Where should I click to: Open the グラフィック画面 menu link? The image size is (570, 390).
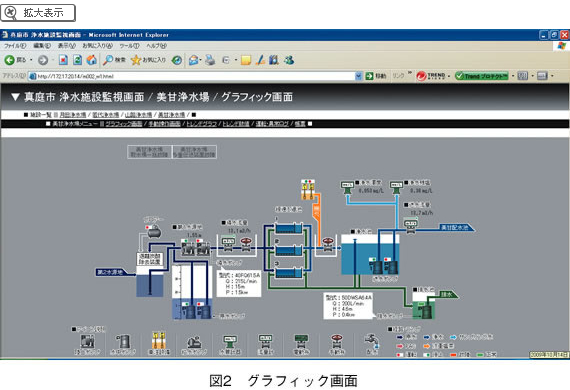(124, 124)
